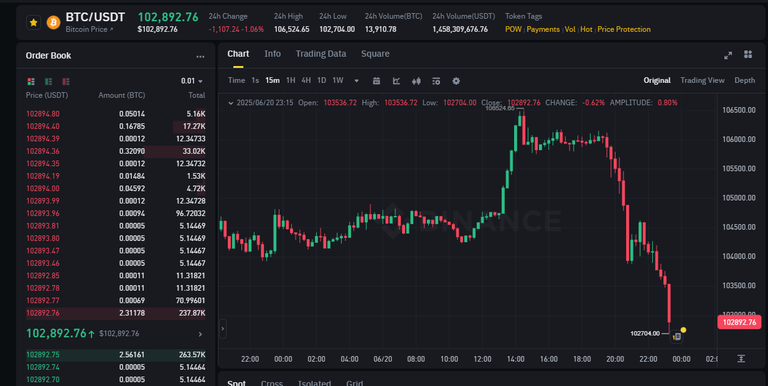Select the combined buy/sell order book view icon
The height and width of the screenshot is (386, 768).
(31, 81)
